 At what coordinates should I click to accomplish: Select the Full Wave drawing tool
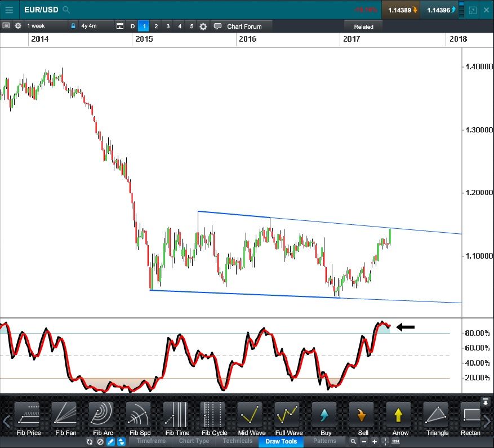click(x=288, y=419)
